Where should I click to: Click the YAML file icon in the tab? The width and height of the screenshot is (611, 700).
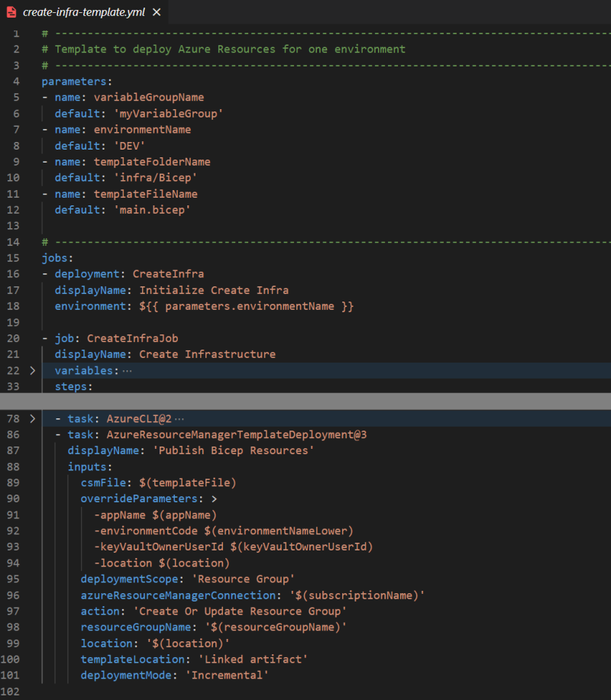click(x=11, y=12)
